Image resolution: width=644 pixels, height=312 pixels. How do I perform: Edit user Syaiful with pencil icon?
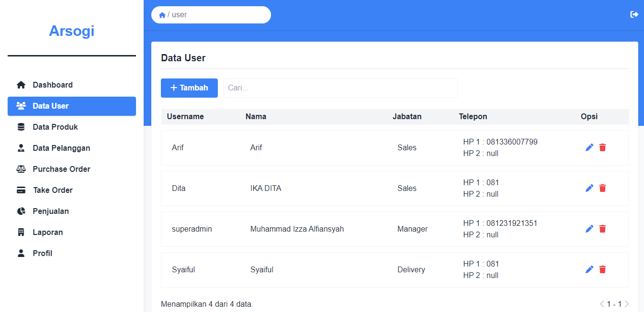[589, 269]
